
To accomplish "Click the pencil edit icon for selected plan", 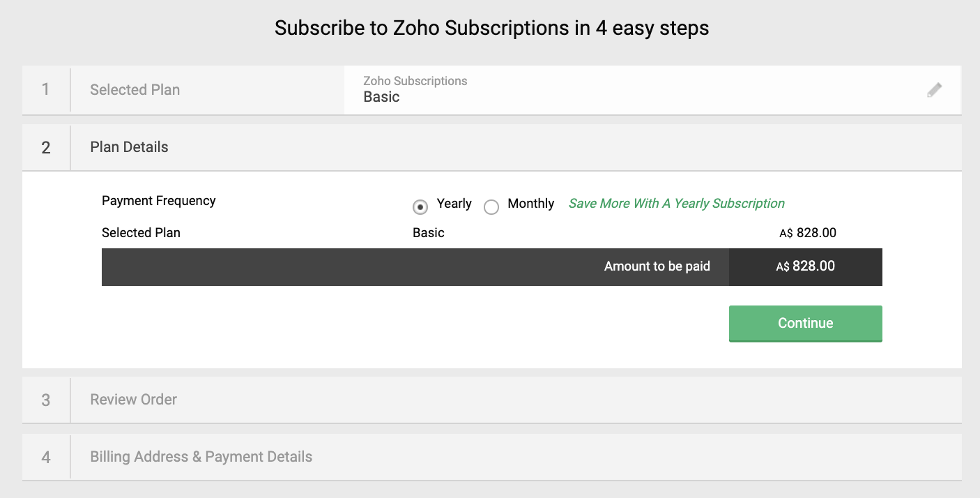I will click(x=934, y=90).
